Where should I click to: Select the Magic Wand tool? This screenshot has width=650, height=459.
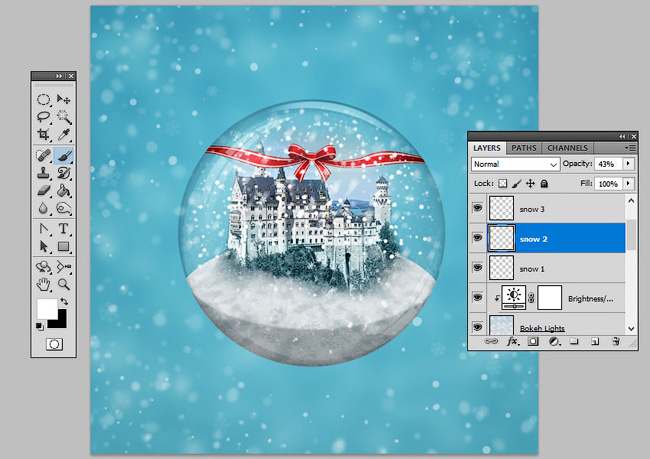[x=63, y=117]
